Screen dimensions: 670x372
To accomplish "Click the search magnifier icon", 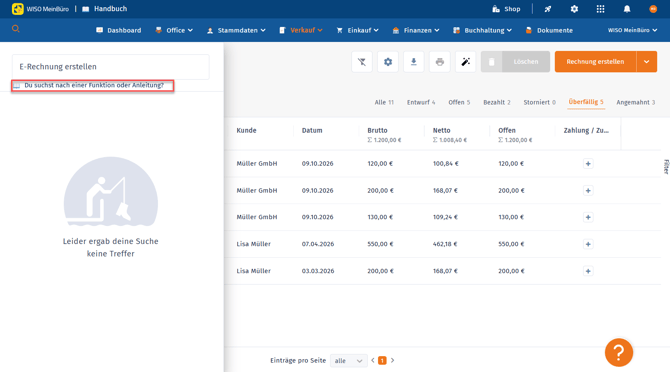I will click(x=16, y=29).
